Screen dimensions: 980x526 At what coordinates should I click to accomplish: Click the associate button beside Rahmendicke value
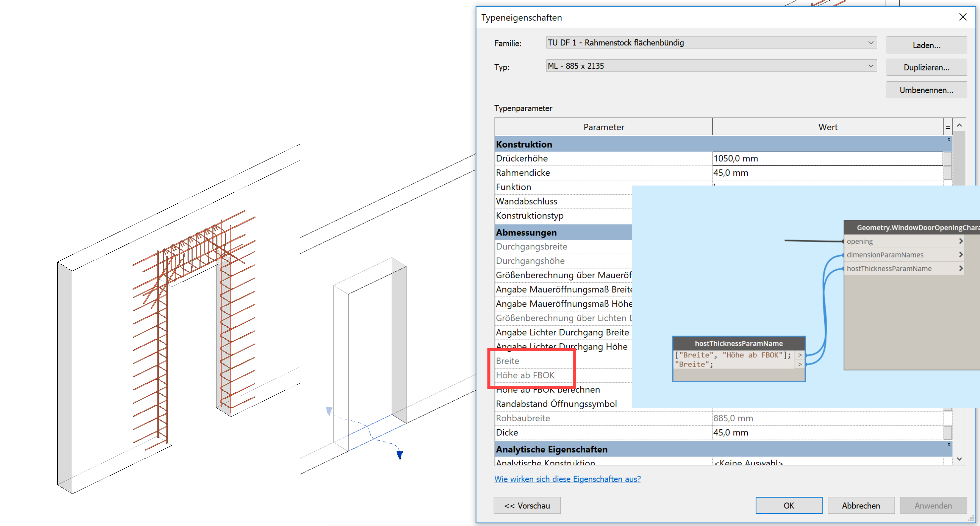coord(947,173)
